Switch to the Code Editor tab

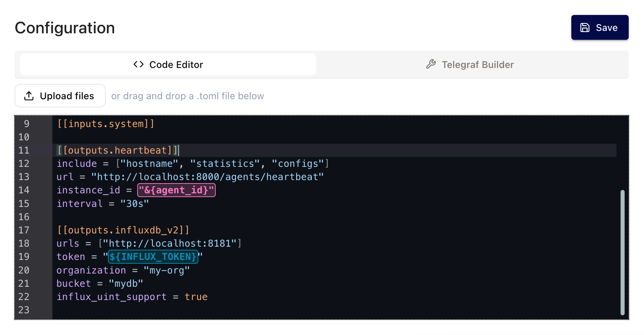[168, 65]
